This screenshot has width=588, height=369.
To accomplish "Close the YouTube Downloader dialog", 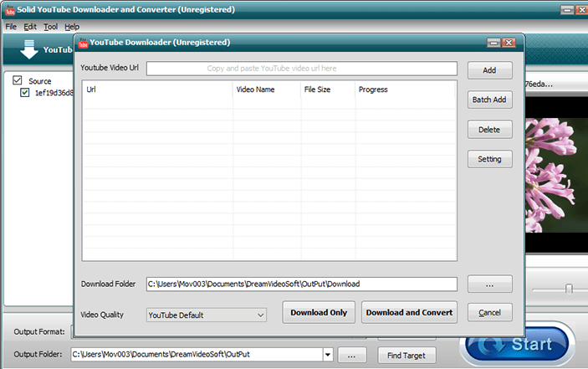I will pos(509,43).
